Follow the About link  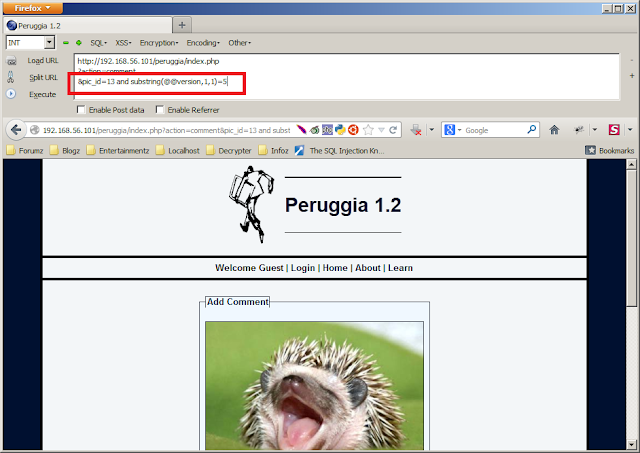(368, 268)
